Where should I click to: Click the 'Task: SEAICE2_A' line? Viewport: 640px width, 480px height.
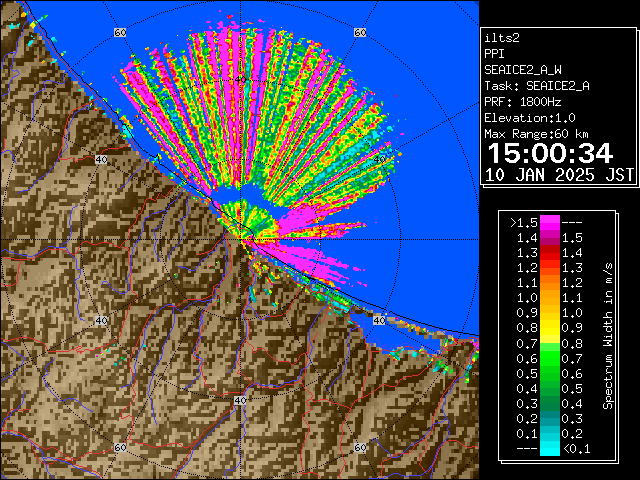click(537, 86)
